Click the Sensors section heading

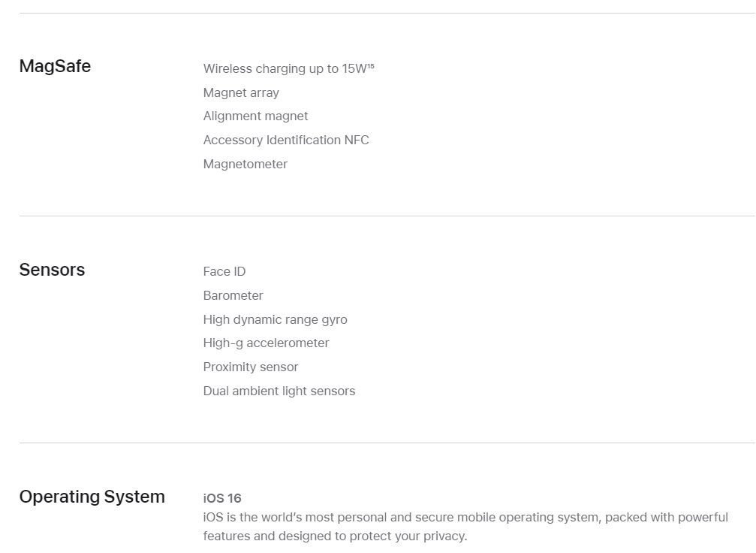(x=52, y=270)
